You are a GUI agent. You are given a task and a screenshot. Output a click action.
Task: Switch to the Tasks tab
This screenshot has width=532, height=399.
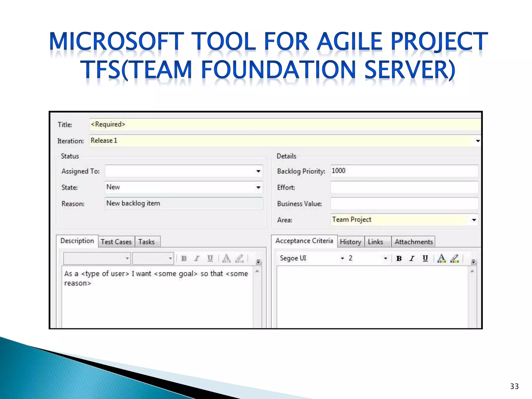pyautogui.click(x=147, y=242)
